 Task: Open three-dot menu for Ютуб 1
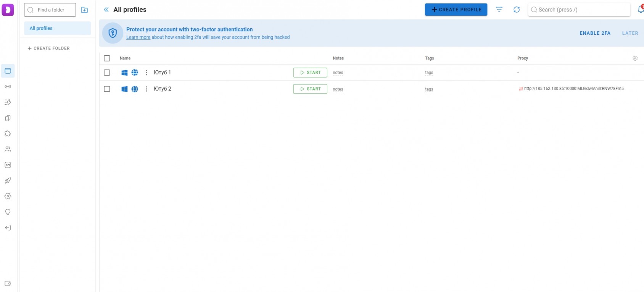(146, 73)
